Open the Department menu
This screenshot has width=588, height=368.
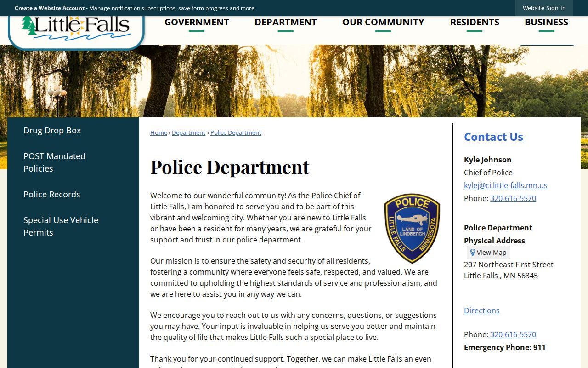[286, 22]
